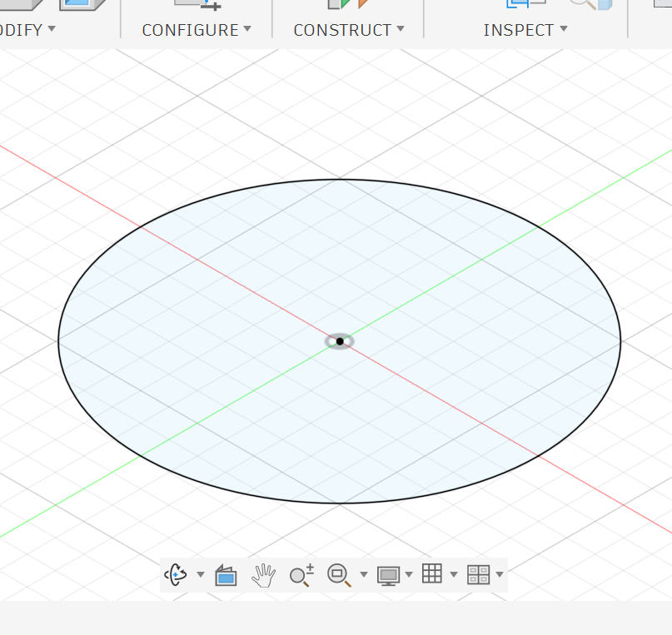Open the CONSTRUCT menu

(349, 30)
